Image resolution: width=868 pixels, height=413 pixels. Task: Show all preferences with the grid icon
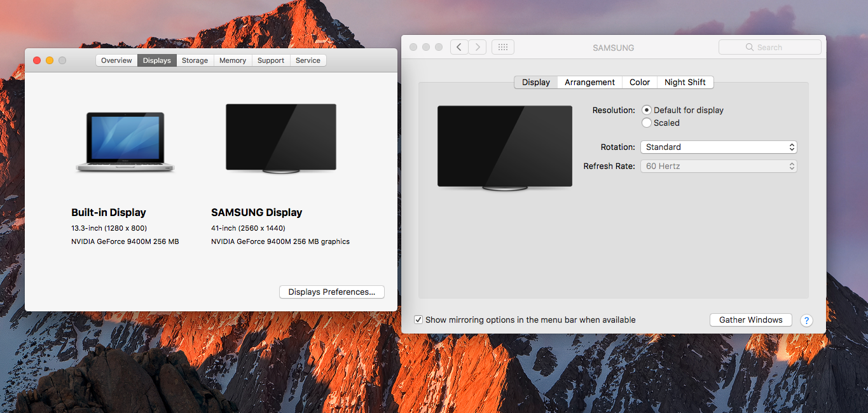tap(503, 47)
